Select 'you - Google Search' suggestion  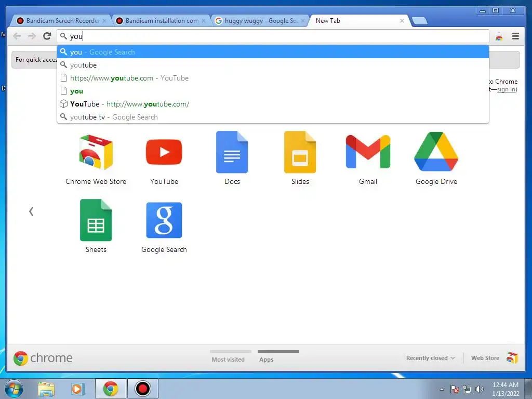tap(273, 52)
